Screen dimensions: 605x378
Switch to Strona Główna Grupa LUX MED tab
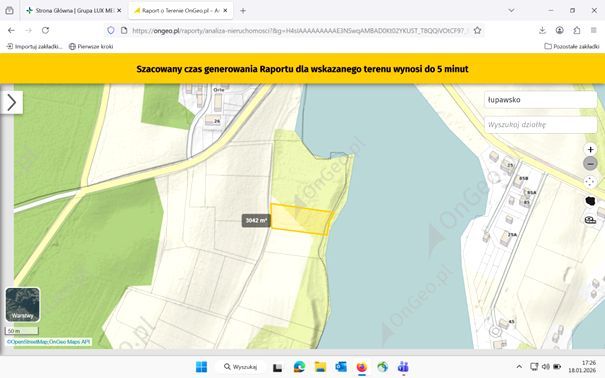click(69, 11)
